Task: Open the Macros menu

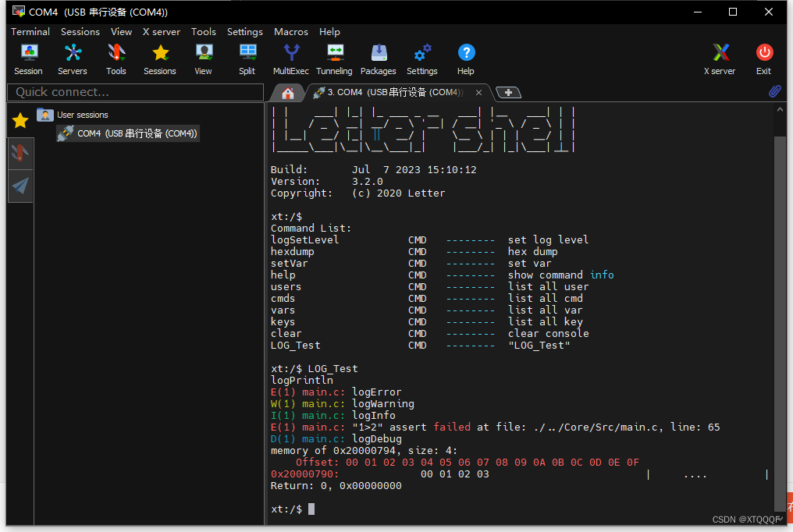Action: tap(290, 32)
